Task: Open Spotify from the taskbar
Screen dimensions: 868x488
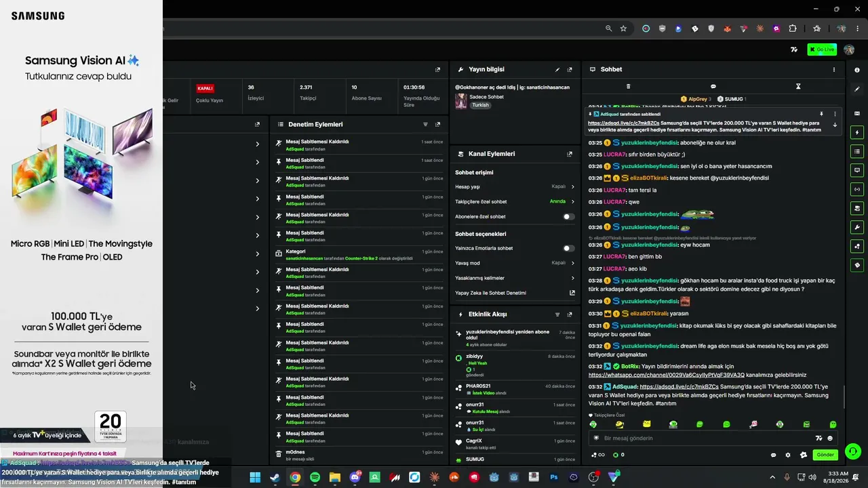Action: 315,477
